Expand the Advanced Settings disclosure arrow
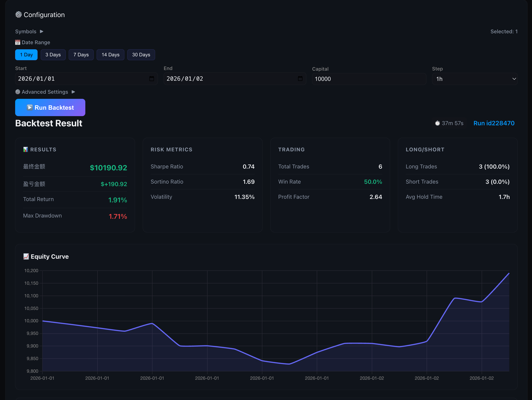This screenshot has width=532, height=400. (73, 92)
